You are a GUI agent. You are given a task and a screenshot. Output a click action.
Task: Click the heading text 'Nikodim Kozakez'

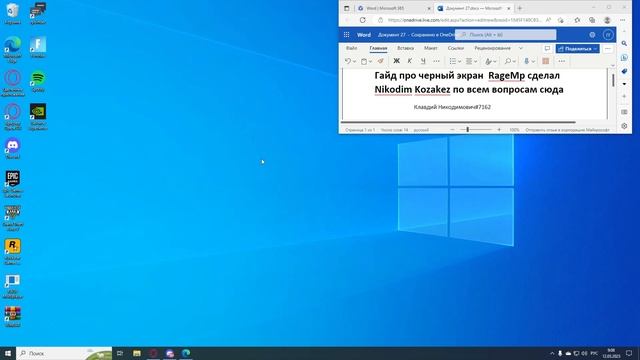tap(412, 89)
